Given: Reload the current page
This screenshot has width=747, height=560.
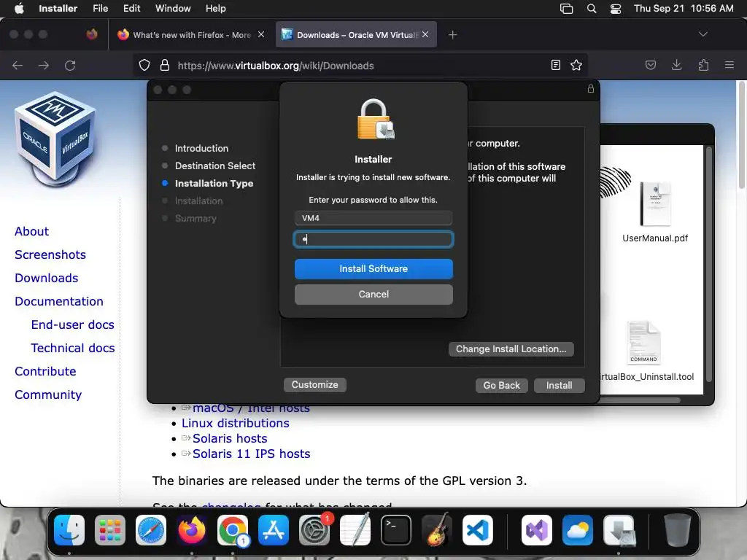Looking at the screenshot, I should click(70, 65).
